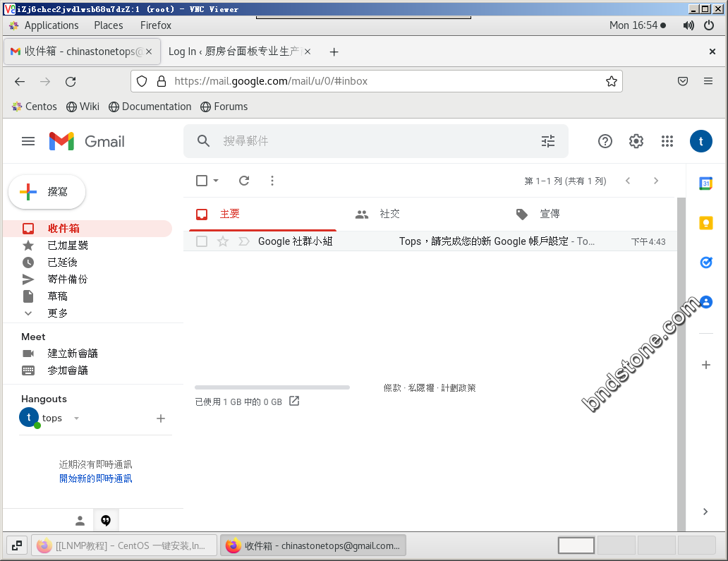Open 收件箱 inbox folder
The width and height of the screenshot is (728, 561).
pos(87,229)
